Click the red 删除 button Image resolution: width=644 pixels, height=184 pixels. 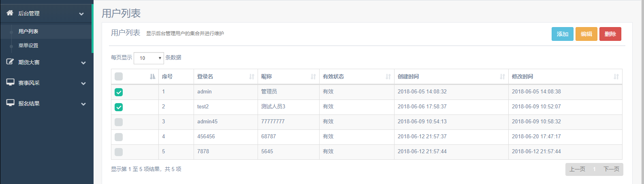(610, 34)
